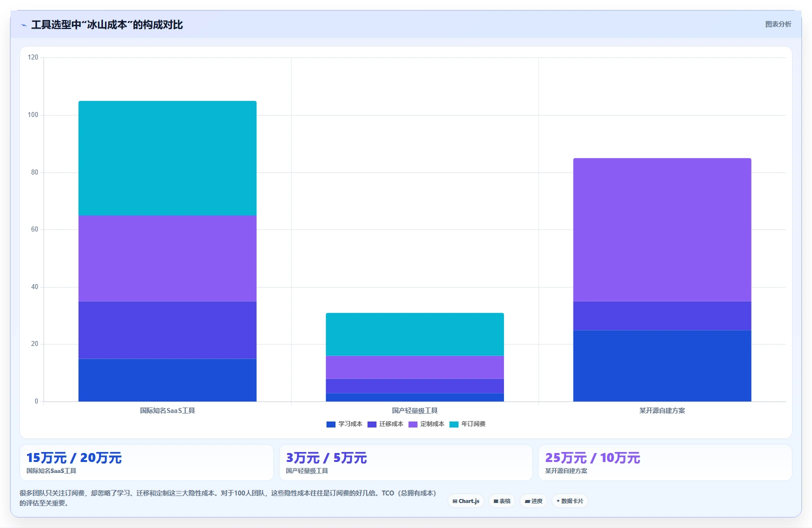Click the y-axis tick 120
This screenshot has height=528, width=812.
33,57
